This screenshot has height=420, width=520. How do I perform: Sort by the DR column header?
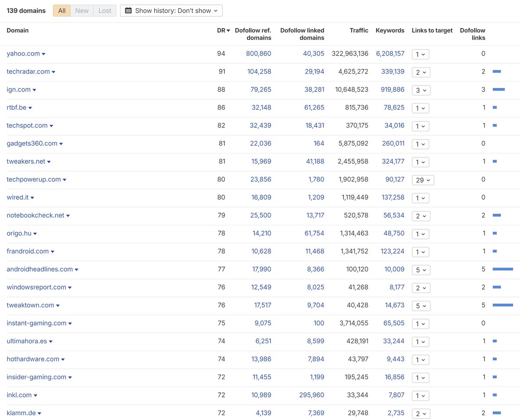[223, 30]
